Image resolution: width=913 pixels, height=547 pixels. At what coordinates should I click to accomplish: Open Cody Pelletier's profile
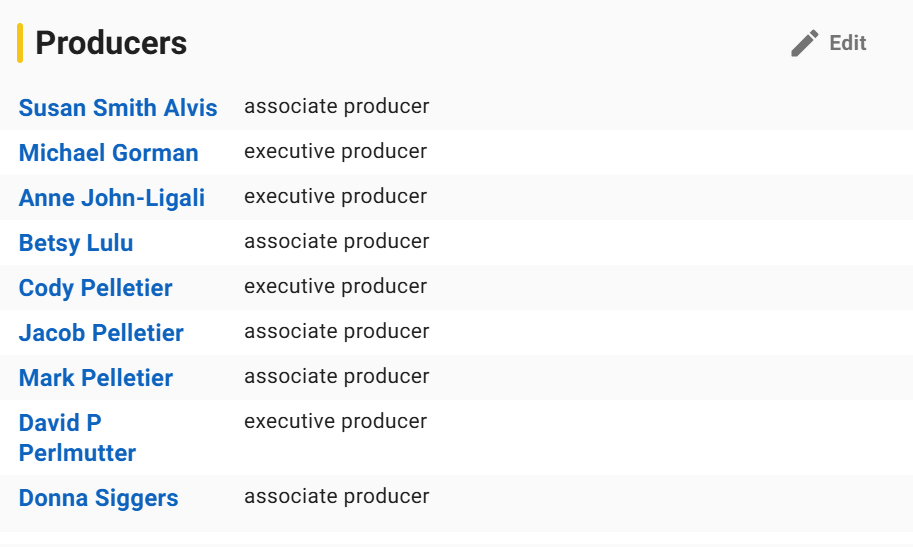[95, 288]
